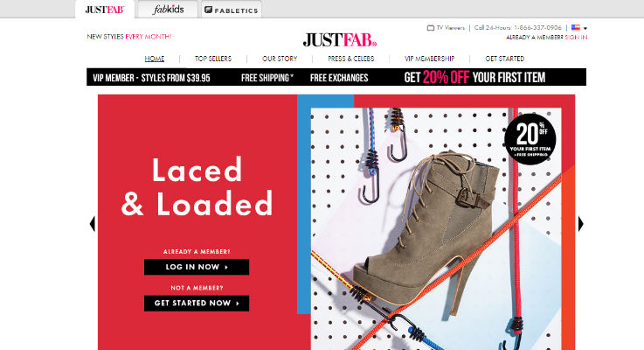Screen dimensions: 644x350
Task: Select the Get Started nav item
Action: coord(505,59)
